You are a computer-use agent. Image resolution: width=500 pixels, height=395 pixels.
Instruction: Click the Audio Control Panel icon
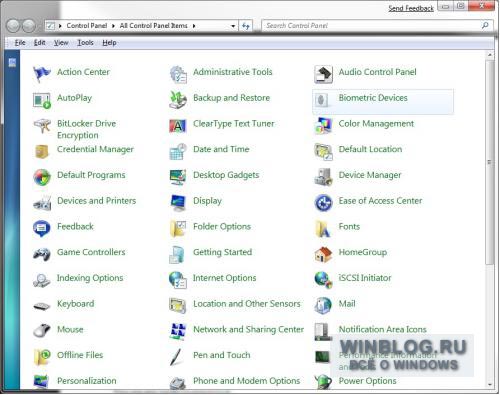[323, 74]
